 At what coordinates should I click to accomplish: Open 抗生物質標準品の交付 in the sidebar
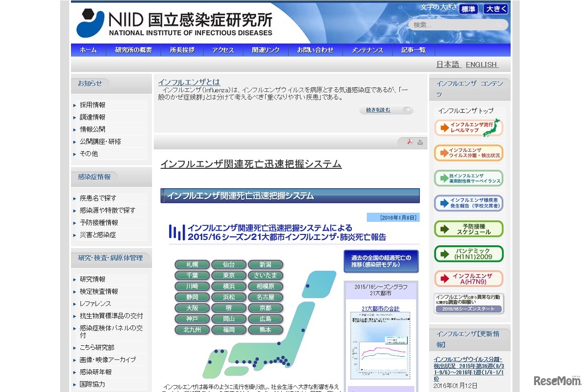click(x=111, y=316)
